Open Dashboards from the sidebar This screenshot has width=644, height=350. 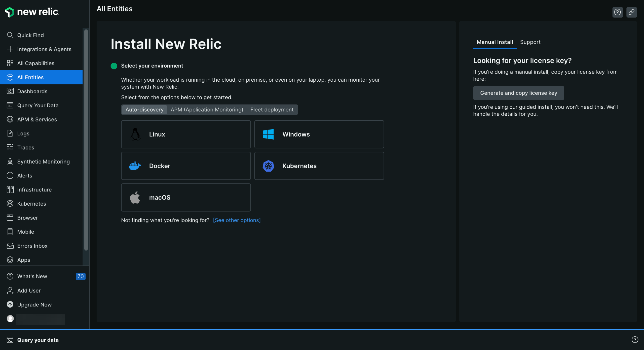pyautogui.click(x=32, y=91)
